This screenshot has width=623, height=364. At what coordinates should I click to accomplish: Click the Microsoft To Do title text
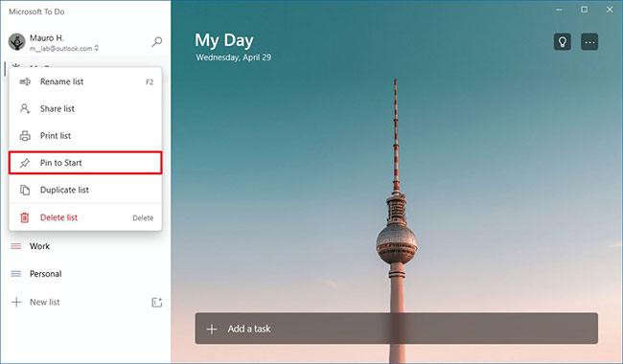pyautogui.click(x=36, y=11)
